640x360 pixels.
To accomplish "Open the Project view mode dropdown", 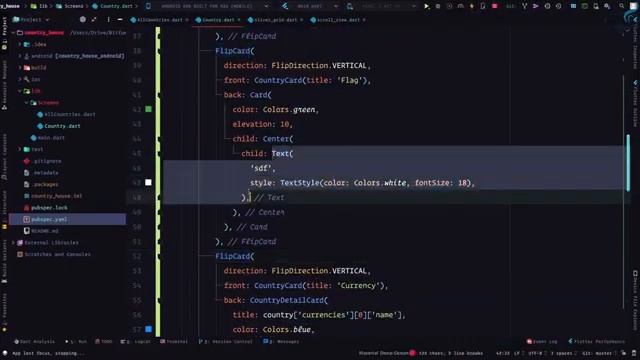I will 31,20.
